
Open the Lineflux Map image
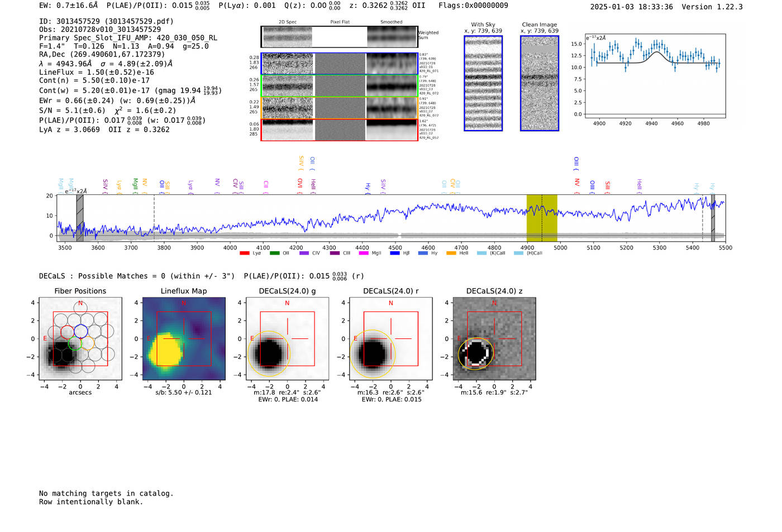pos(184,338)
